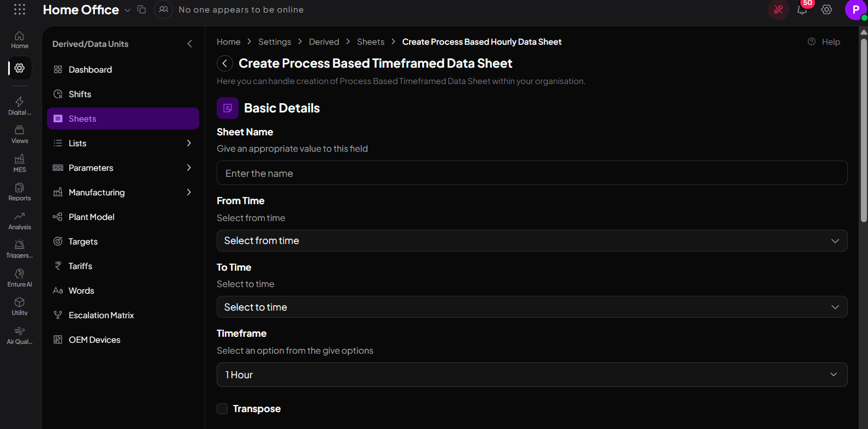The height and width of the screenshot is (429, 868).
Task: Click the Parameters sidebar label
Action: click(x=91, y=168)
